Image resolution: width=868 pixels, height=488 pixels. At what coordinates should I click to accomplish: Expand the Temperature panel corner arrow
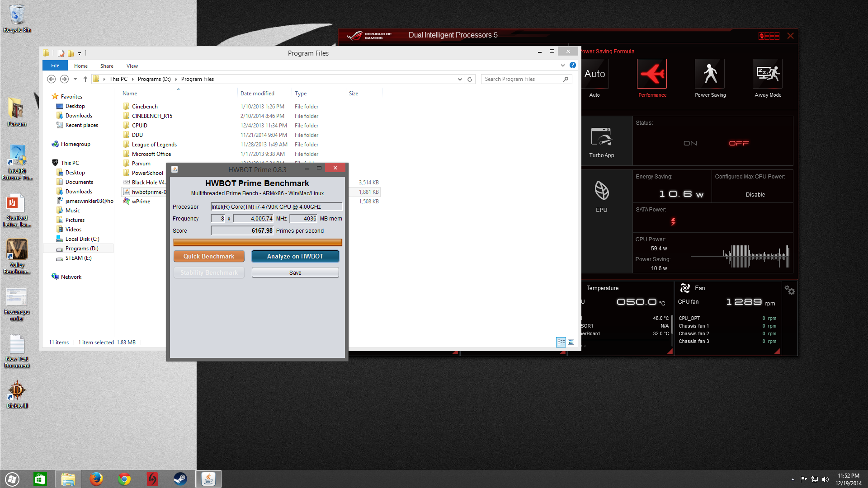670,351
